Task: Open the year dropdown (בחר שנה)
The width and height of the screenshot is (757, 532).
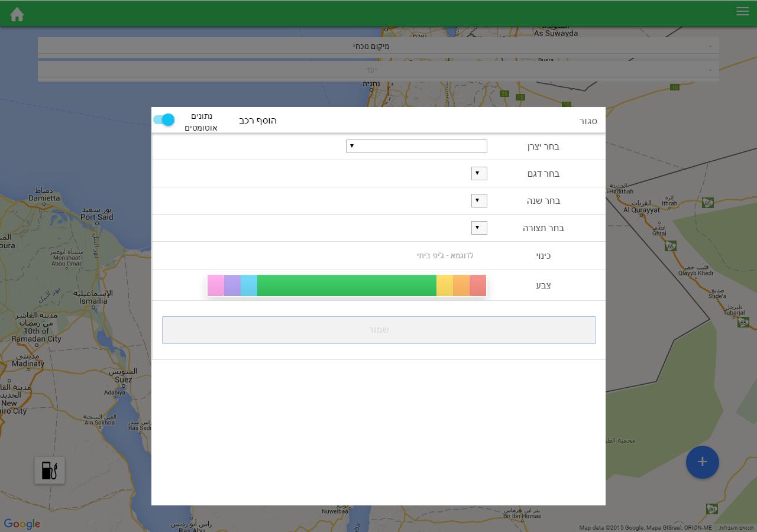Action: (x=479, y=200)
